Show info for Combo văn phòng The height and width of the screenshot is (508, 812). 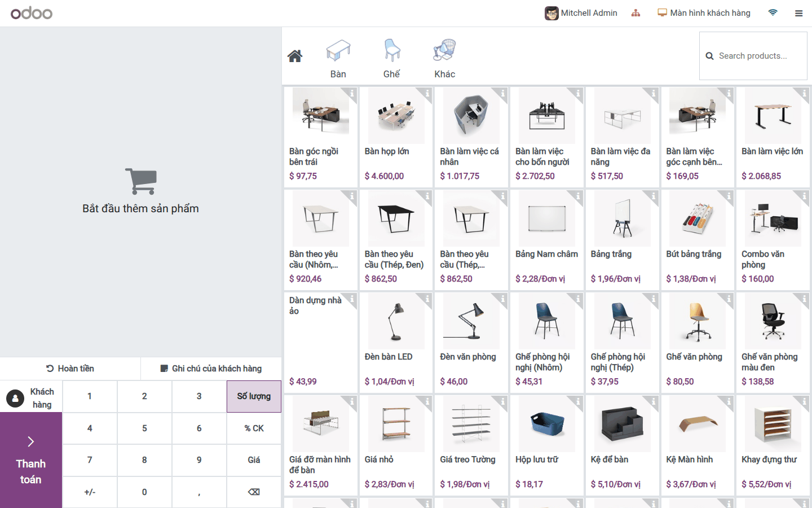point(804,195)
